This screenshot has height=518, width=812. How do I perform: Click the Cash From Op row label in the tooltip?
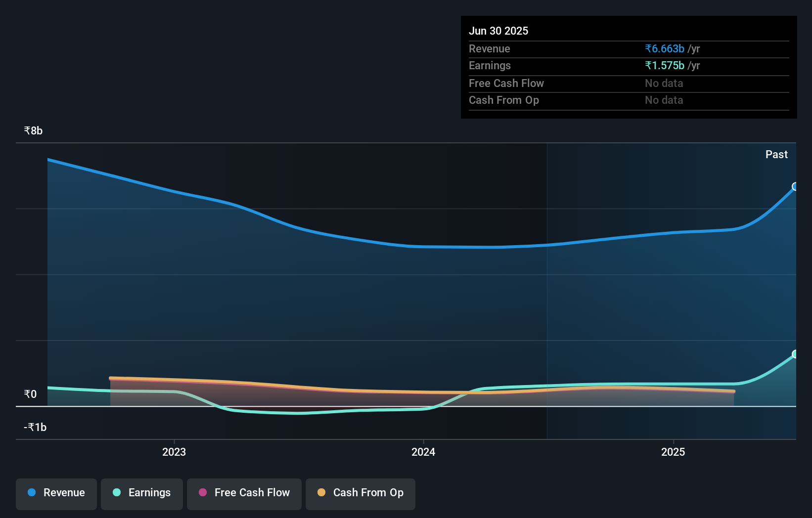[x=504, y=100]
